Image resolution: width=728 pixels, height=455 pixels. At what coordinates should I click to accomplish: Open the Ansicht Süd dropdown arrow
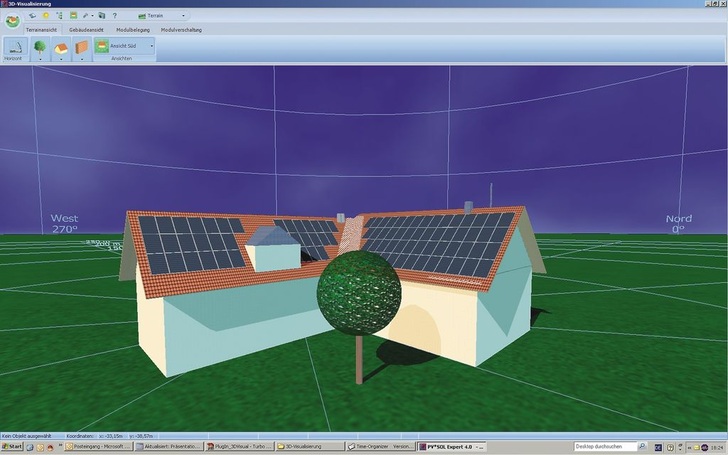[151, 46]
